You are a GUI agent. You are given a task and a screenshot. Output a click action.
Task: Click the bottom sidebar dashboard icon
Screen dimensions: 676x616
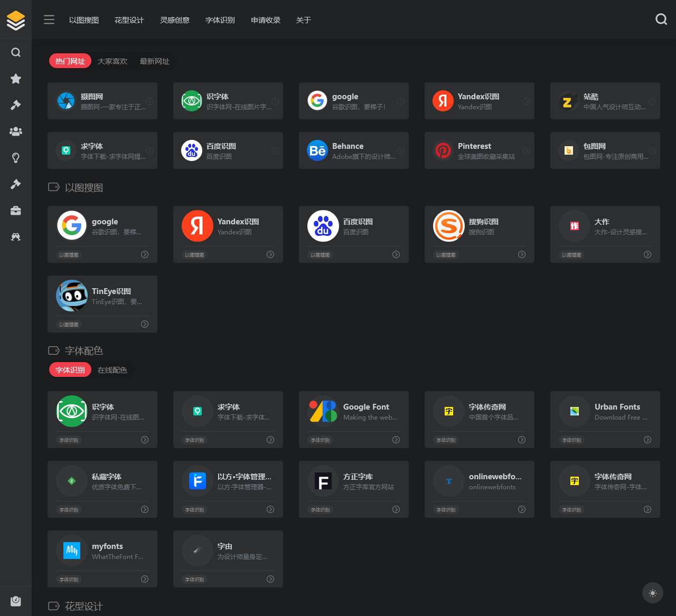click(16, 601)
